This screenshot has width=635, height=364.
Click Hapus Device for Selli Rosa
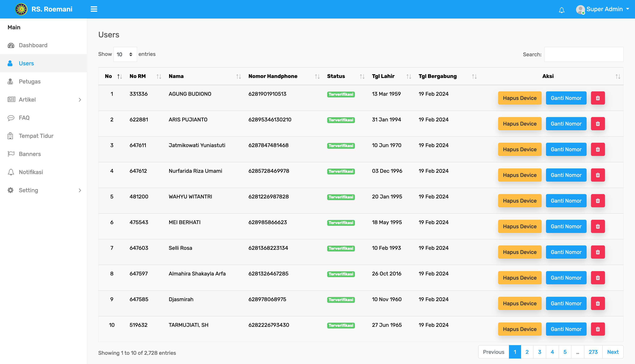[x=520, y=252]
